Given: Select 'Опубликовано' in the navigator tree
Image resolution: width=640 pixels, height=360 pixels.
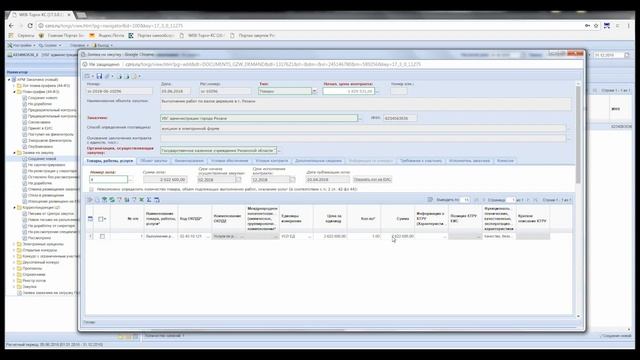Looking at the screenshot, I should pos(40,147).
